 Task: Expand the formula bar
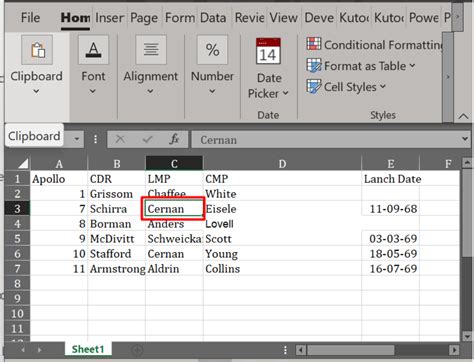coord(465,139)
